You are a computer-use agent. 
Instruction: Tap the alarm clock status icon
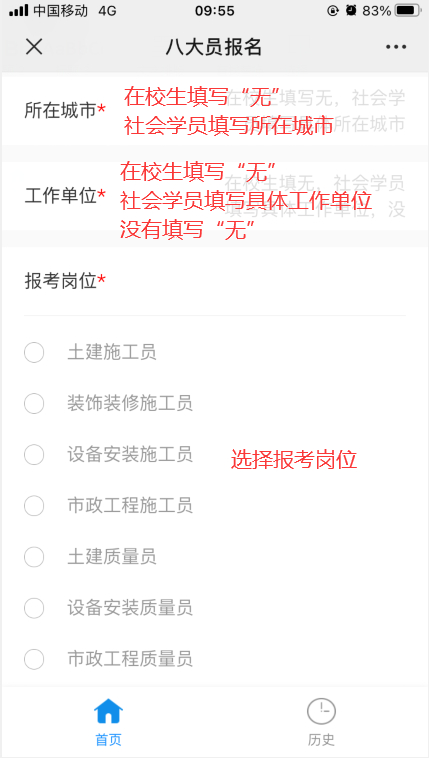click(x=351, y=10)
